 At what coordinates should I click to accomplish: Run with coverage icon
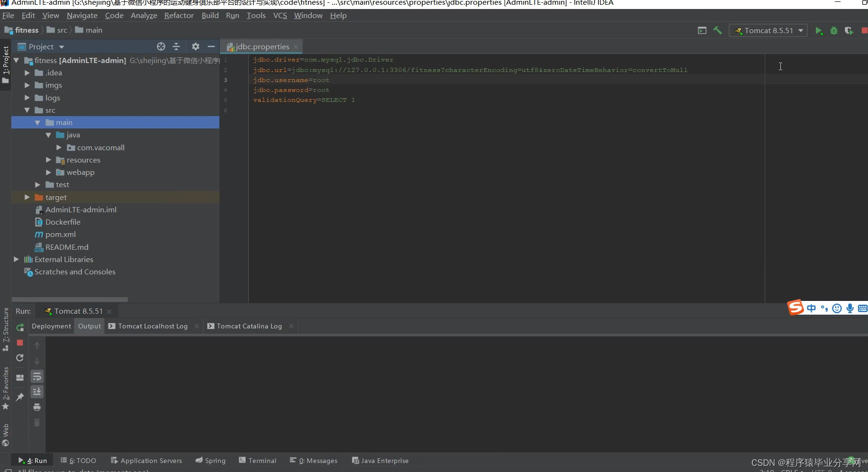[x=849, y=31]
